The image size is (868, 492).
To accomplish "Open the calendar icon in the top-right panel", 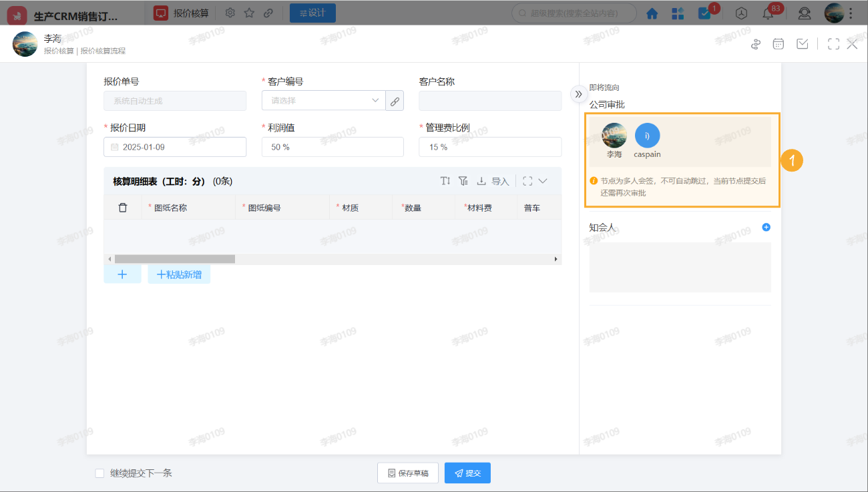I will (x=779, y=43).
